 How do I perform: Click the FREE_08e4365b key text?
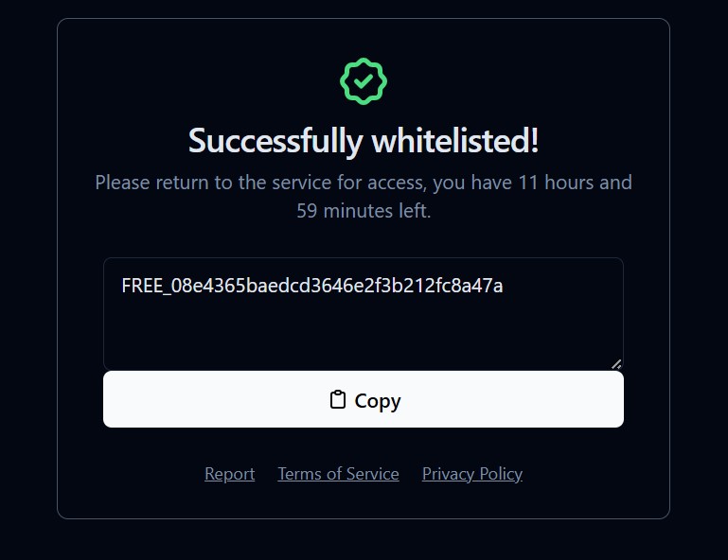(312, 286)
